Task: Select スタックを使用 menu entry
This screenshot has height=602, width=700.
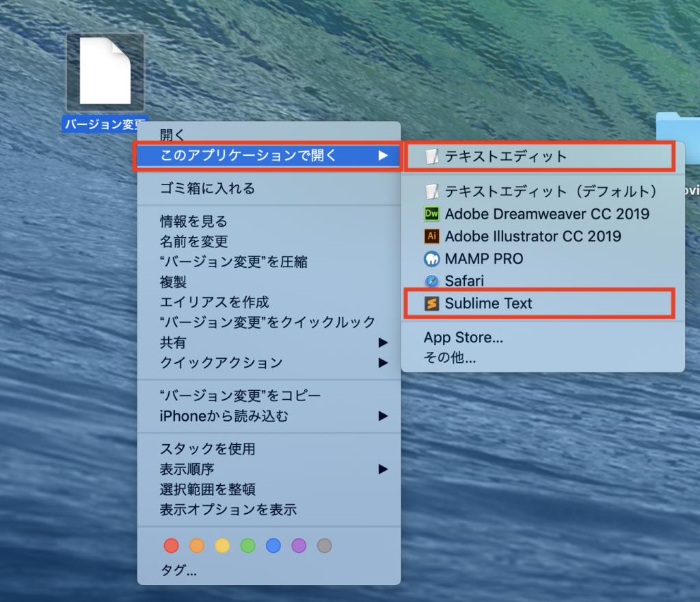Action: 269,448
